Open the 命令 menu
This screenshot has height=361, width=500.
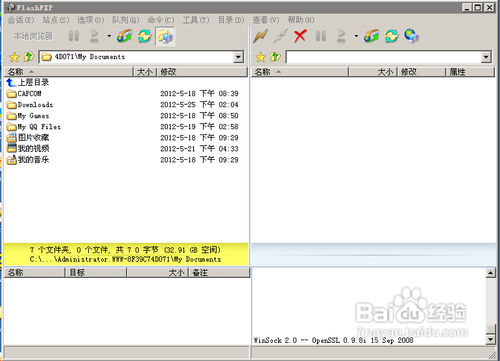point(161,20)
